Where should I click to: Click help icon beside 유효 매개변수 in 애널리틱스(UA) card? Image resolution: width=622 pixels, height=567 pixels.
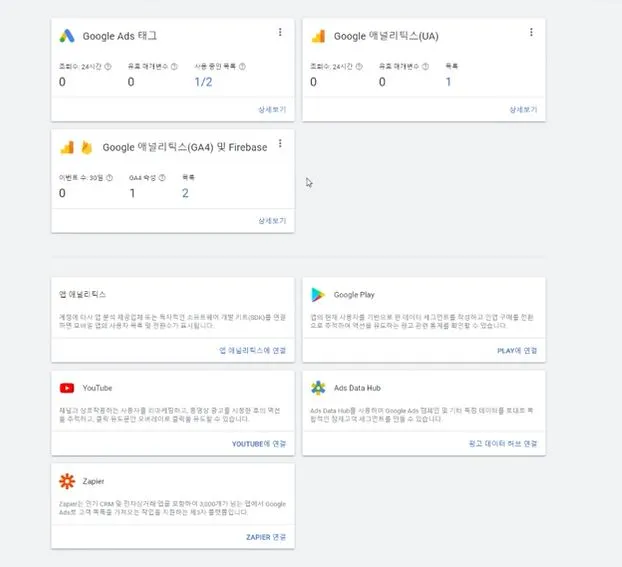pos(425,66)
